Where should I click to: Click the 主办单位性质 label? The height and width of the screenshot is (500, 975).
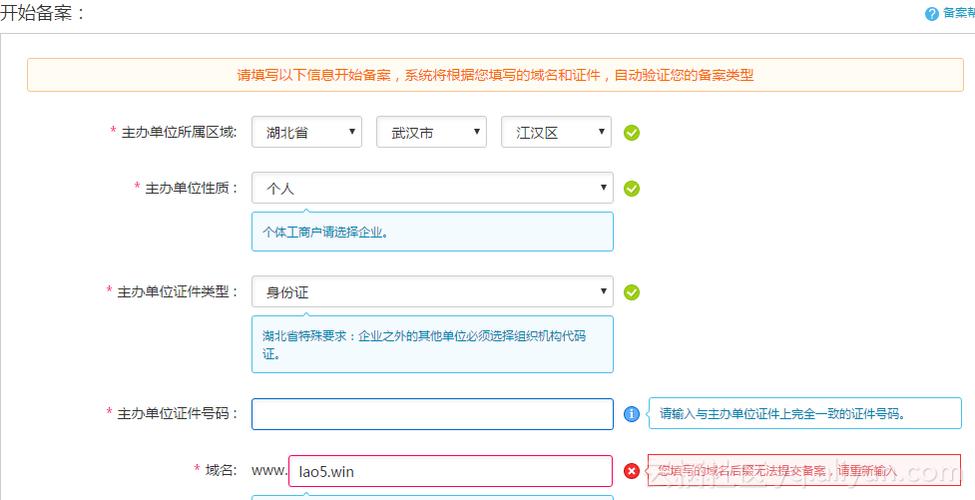191,188
